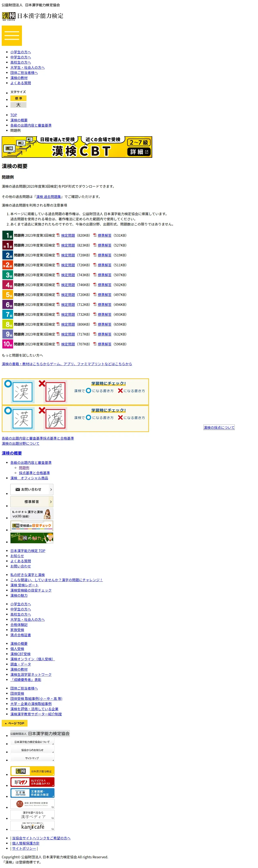Click ページTOP button
Screen dimensions: 258x868
(x=14, y=724)
